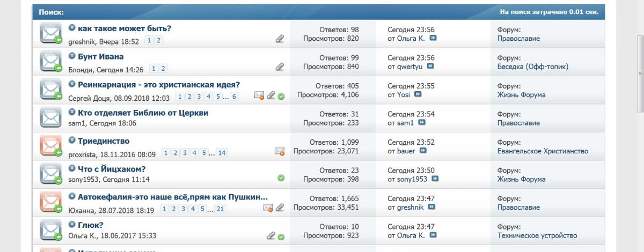Open thread "Автокефалия-это наше всё,прям как Пушкин..."
Image resolution: width=644 pixels, height=252 pixels.
172,197
